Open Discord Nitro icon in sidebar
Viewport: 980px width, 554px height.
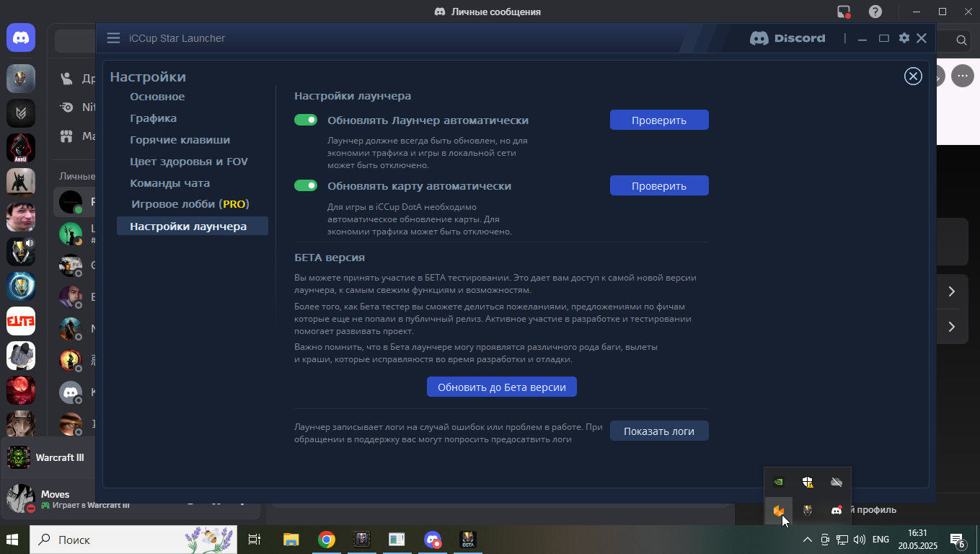click(66, 107)
